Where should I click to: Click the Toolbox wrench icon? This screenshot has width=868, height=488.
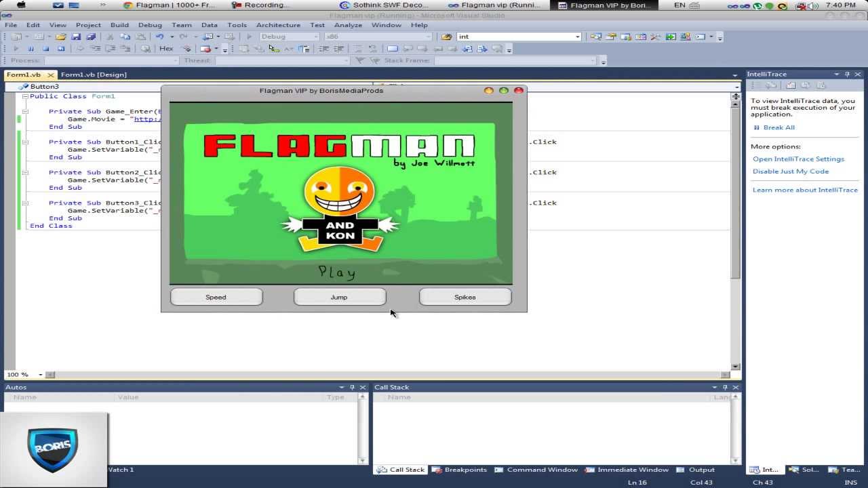(x=655, y=37)
